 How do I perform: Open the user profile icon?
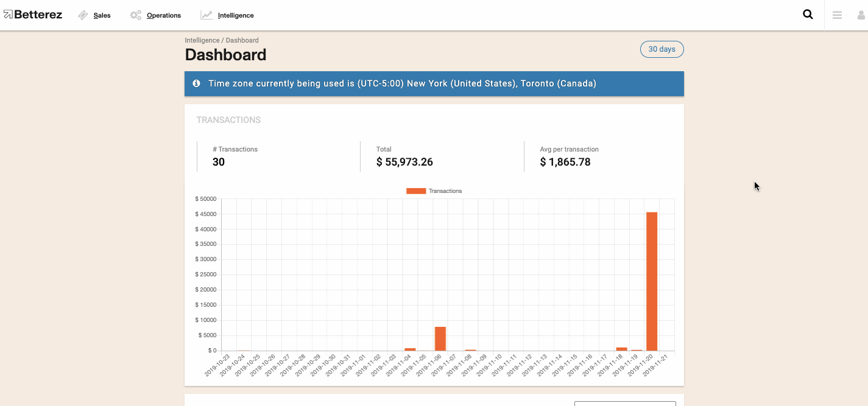861,15
